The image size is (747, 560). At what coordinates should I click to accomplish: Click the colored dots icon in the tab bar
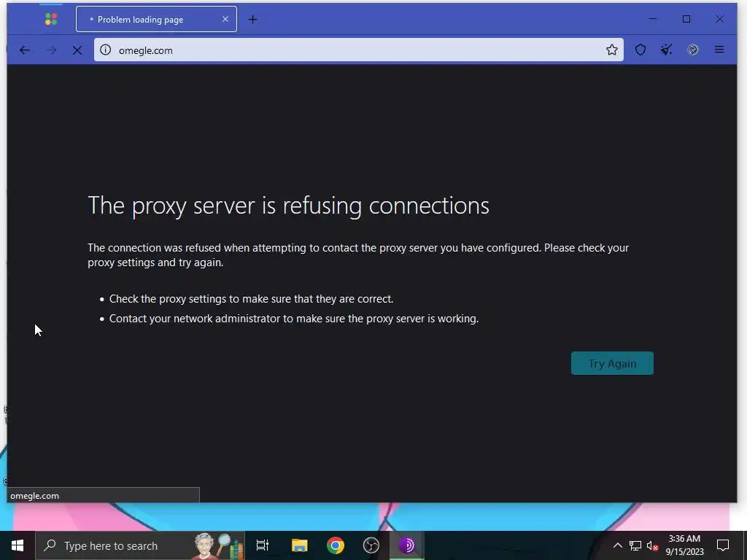51,19
